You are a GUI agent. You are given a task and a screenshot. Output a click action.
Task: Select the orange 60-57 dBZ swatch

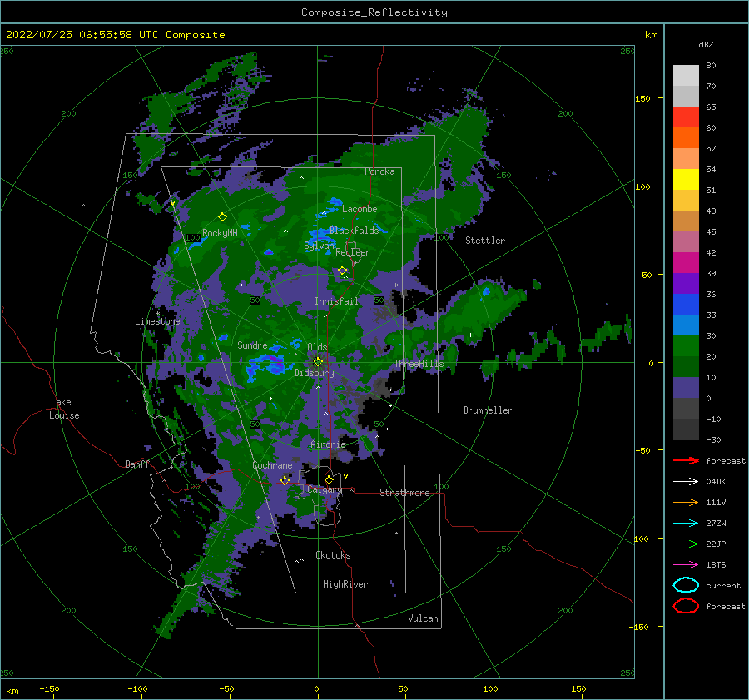click(686, 137)
